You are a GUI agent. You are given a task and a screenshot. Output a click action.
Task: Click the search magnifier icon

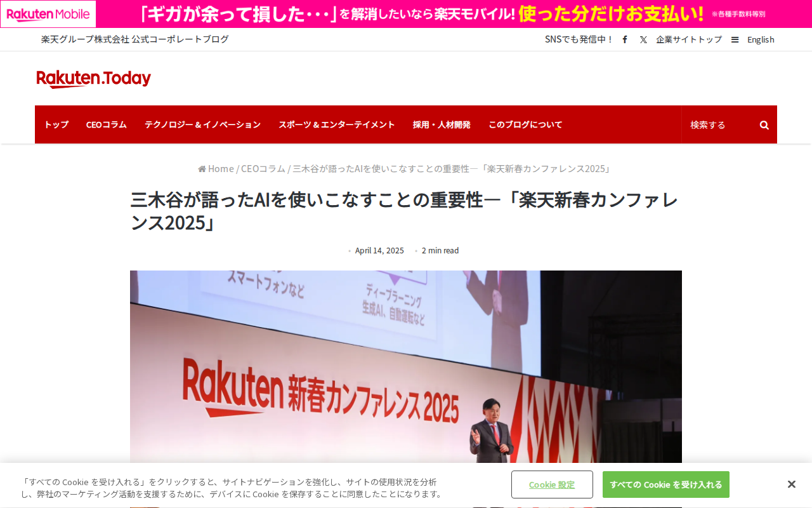pos(764,125)
